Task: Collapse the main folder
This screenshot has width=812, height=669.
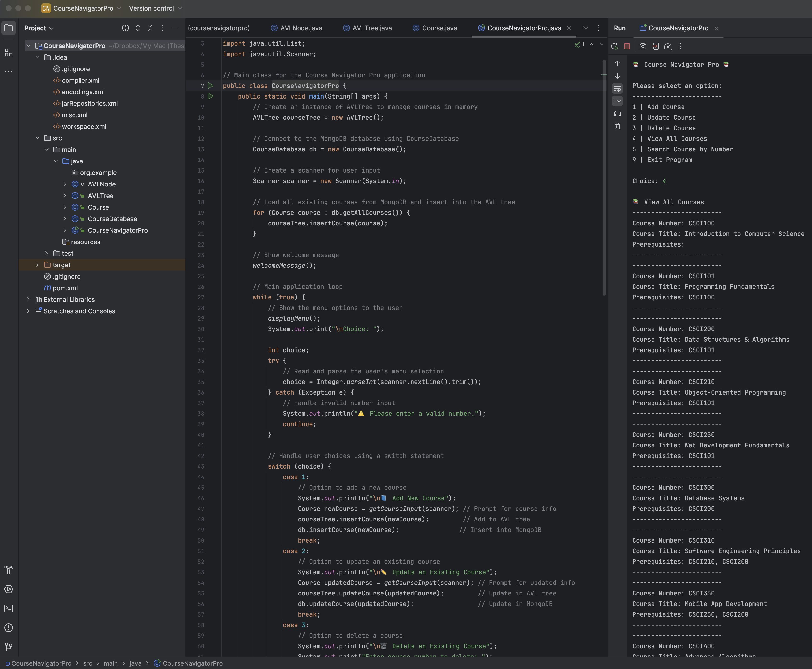Action: click(47, 149)
